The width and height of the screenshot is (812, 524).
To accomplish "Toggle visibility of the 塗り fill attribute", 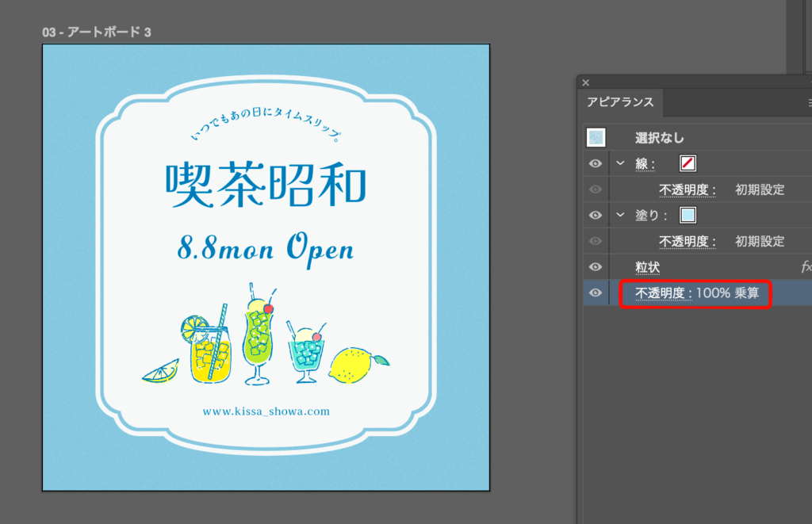I will (x=596, y=215).
